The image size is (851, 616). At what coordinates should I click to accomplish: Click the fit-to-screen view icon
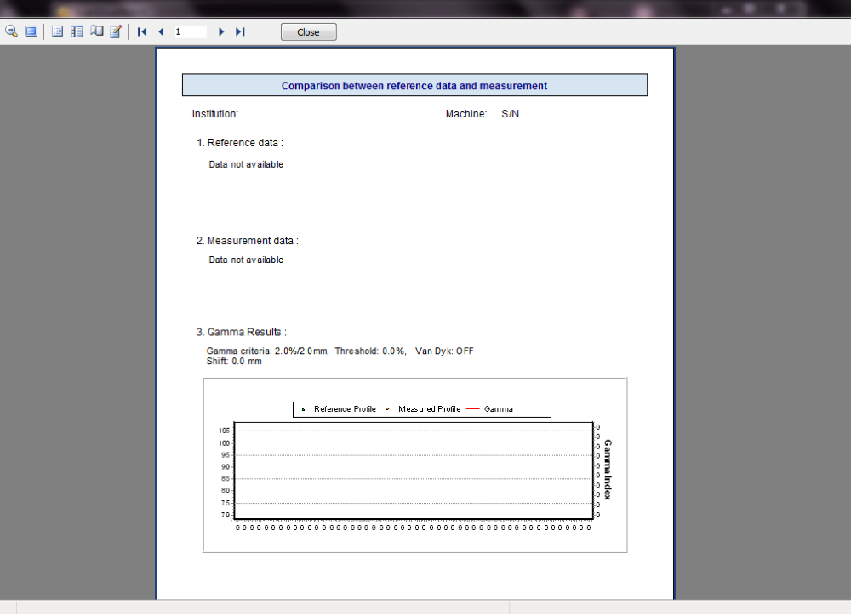click(x=31, y=31)
